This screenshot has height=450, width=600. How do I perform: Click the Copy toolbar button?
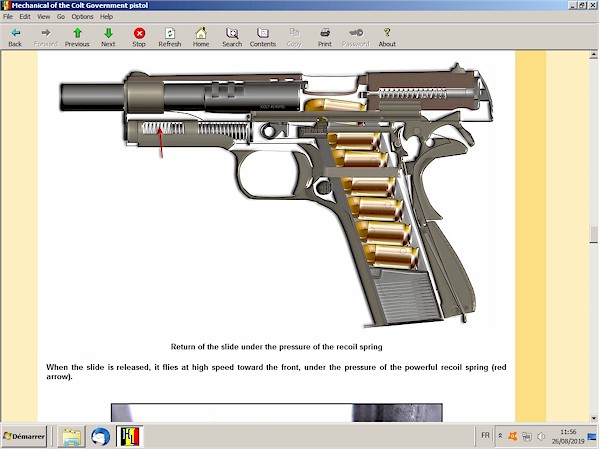click(294, 37)
